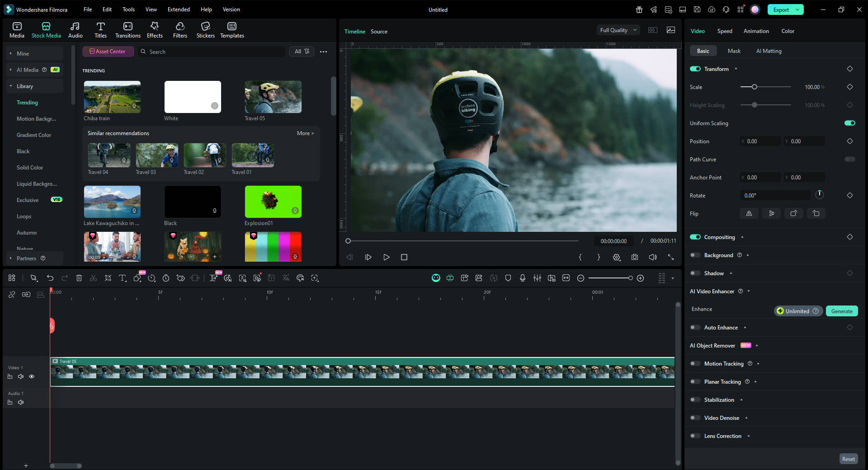Open the Tools menu

128,9
